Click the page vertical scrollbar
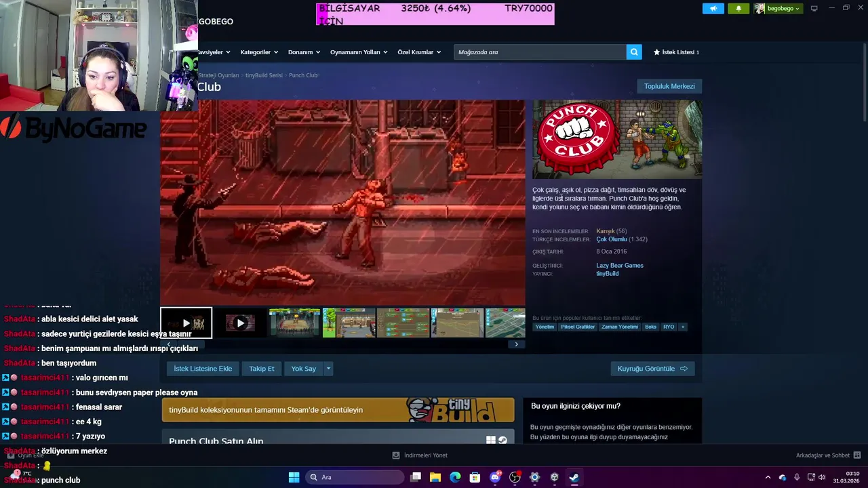868x488 pixels. click(865, 81)
